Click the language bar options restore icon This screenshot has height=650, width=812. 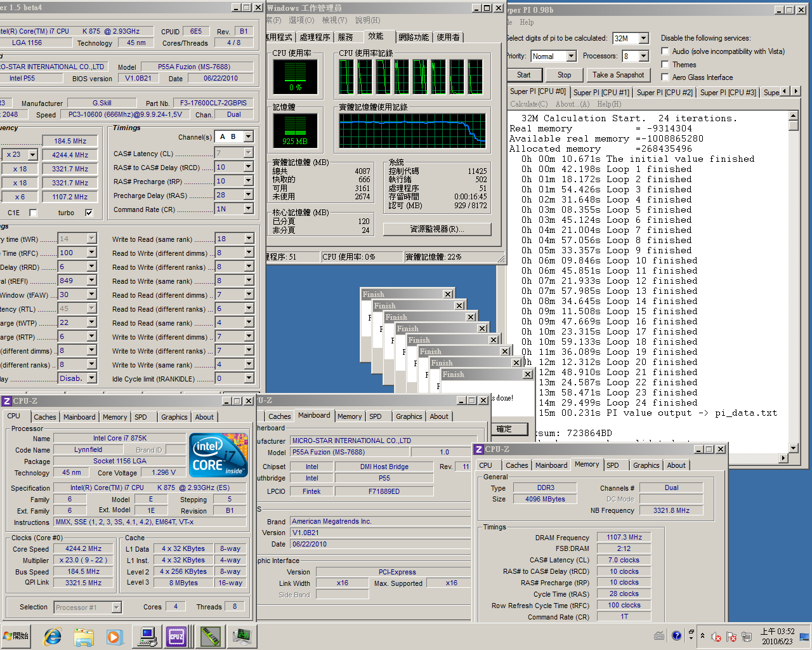click(691, 632)
